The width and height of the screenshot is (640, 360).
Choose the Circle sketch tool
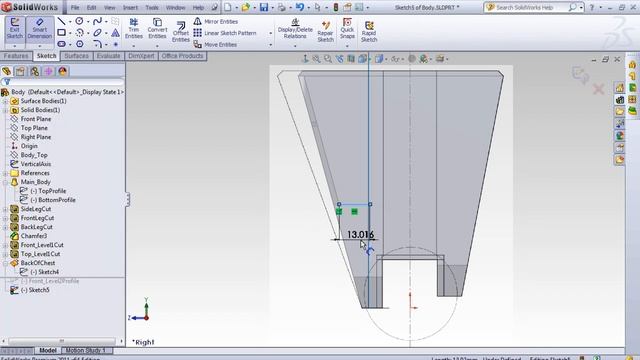click(80, 21)
